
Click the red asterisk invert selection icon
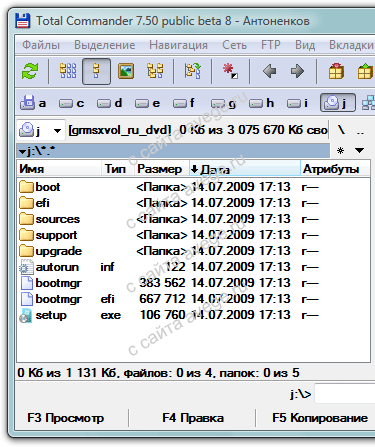point(230,71)
